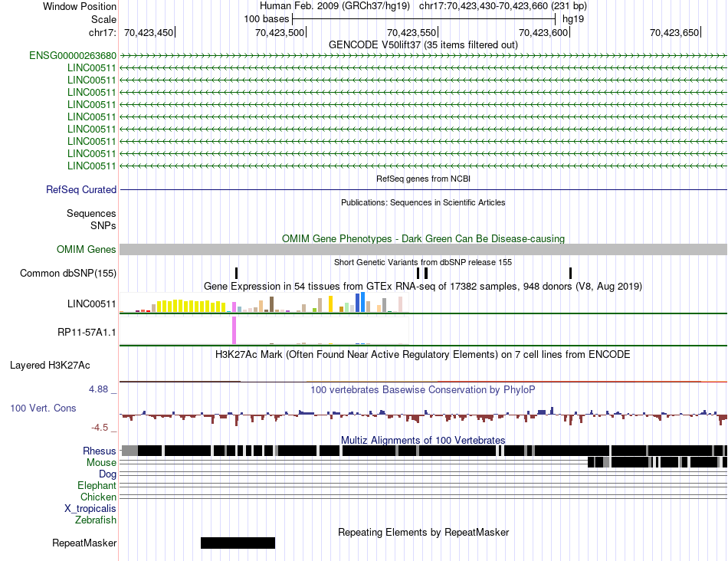This screenshot has width=728, height=561.
Task: Select the Zebrafish species label
Action: [x=96, y=520]
